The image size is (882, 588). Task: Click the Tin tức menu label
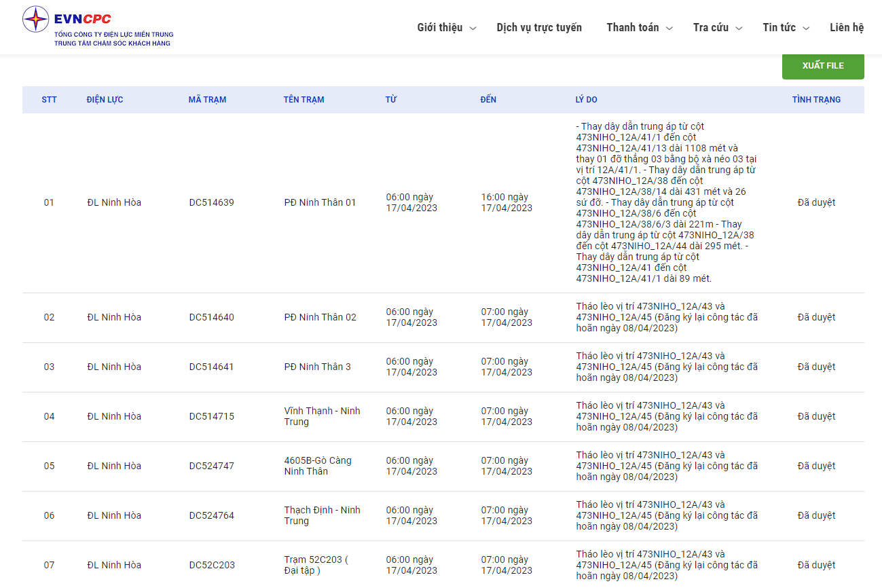(x=779, y=28)
